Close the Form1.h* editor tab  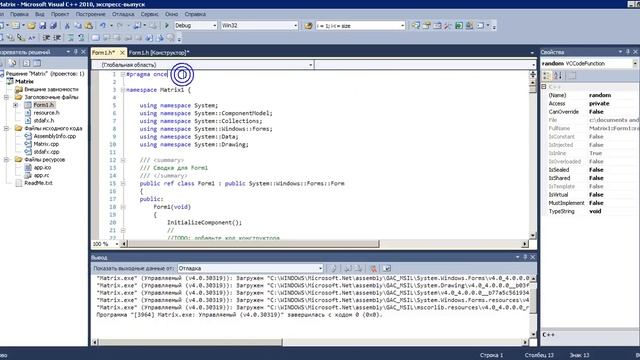coord(122,52)
